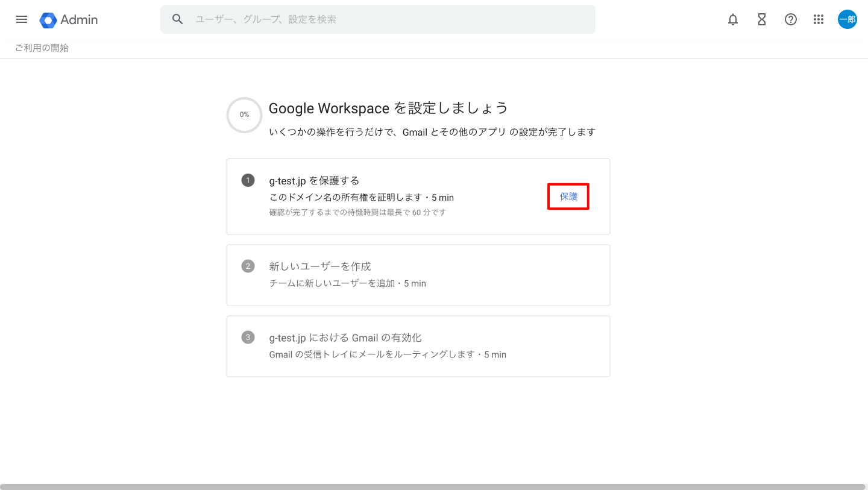Open the 新しいユーザーを作成 step
The height and width of the screenshot is (490, 868).
(418, 275)
